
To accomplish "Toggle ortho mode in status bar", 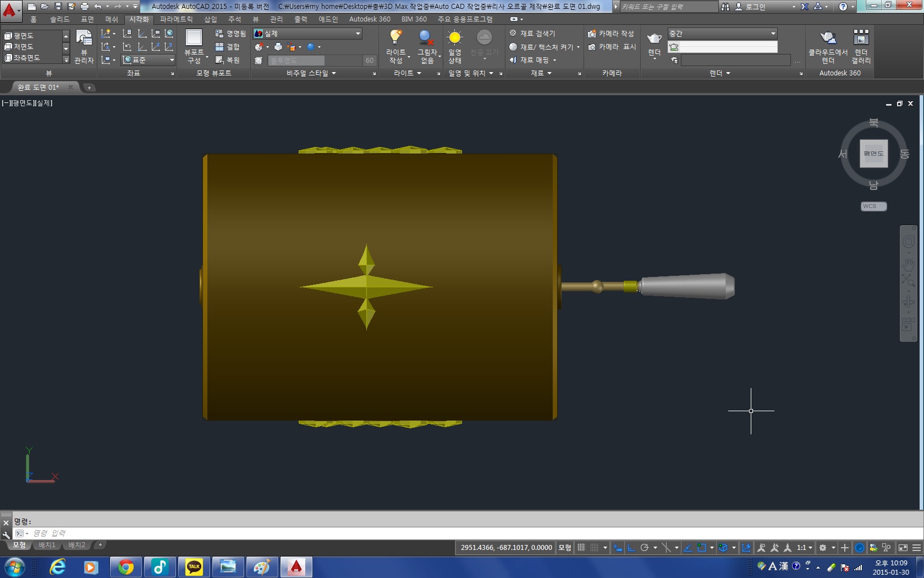I will 631,548.
